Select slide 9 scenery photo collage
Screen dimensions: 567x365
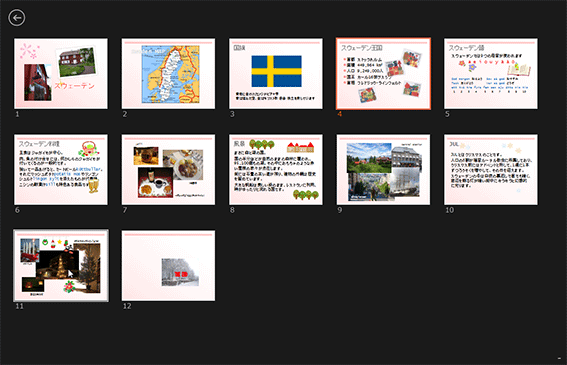(x=383, y=170)
